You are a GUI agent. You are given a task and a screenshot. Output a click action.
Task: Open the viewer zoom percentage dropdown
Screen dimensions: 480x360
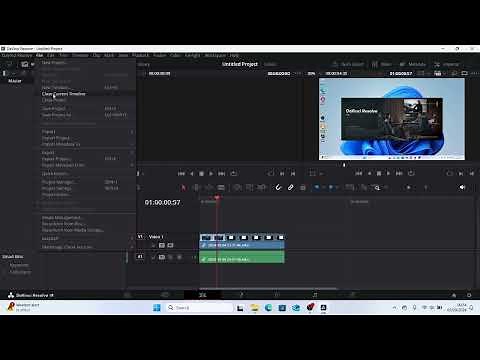(x=313, y=73)
